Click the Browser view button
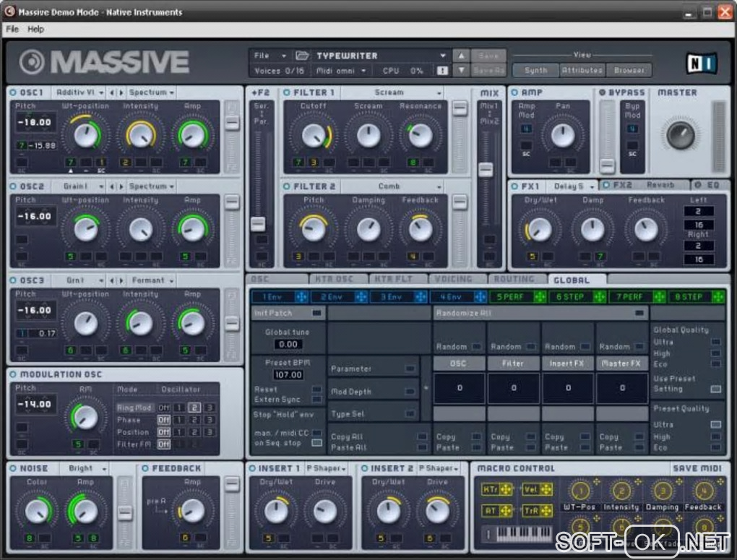 (629, 71)
